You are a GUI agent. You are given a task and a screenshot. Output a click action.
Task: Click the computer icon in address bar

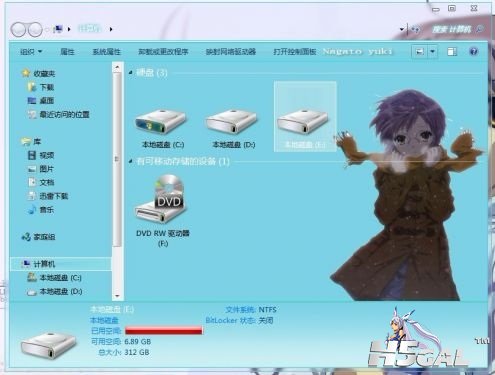pyautogui.click(x=58, y=29)
